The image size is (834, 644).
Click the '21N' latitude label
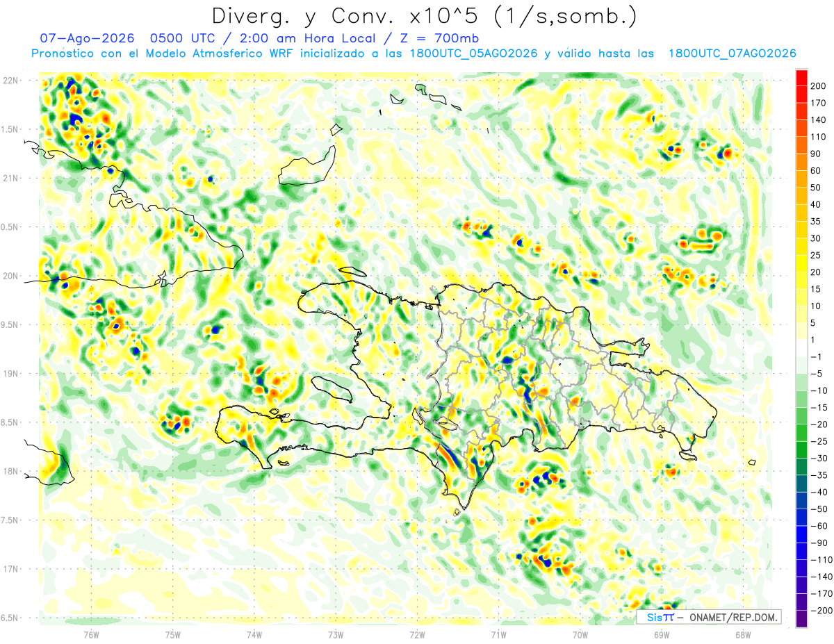point(10,178)
